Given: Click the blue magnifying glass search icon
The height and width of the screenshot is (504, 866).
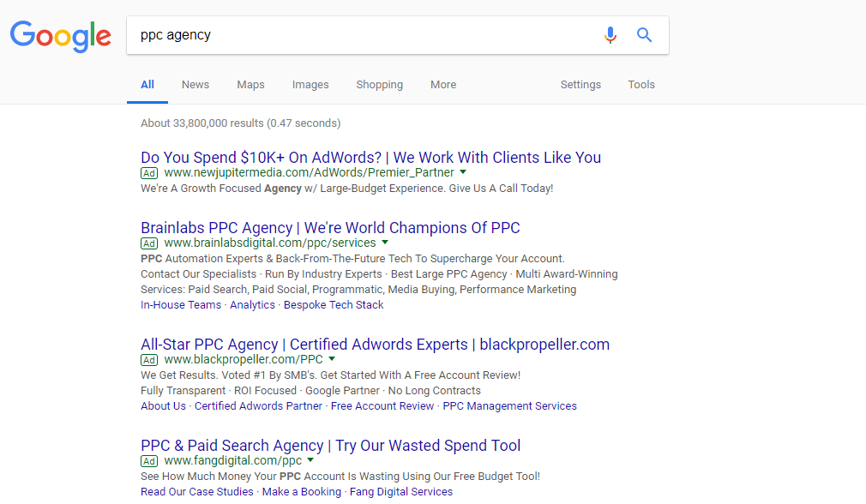Looking at the screenshot, I should [644, 35].
